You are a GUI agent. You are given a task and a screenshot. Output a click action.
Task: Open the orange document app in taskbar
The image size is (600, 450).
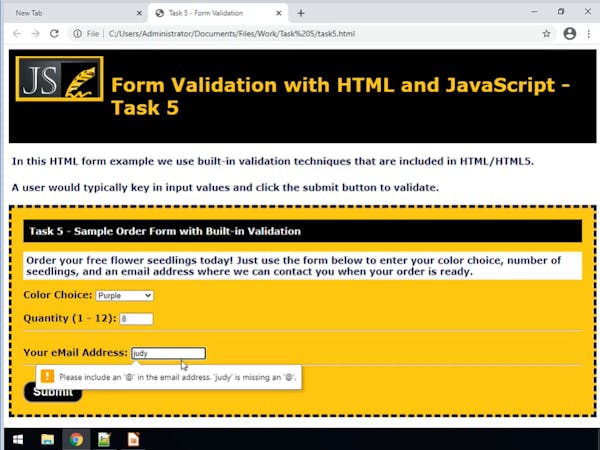pos(134,439)
